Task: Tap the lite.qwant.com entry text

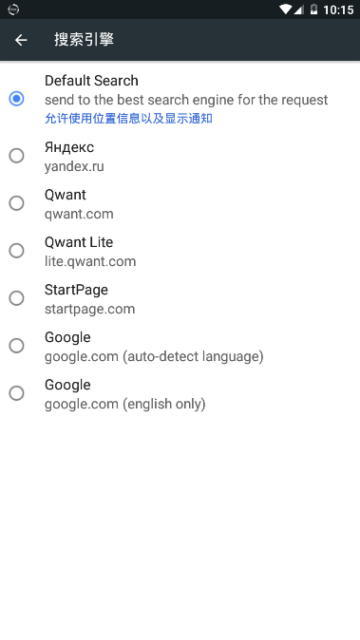Action: pos(90,261)
